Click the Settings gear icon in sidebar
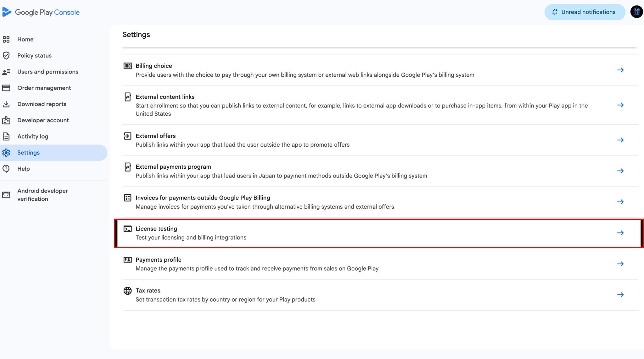This screenshot has width=644, height=359. tap(6, 153)
